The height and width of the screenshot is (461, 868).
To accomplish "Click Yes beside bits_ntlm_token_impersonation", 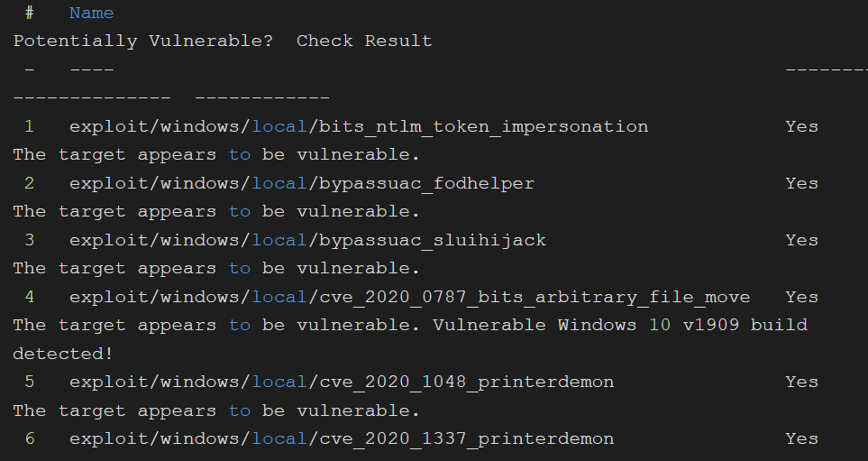I will [x=801, y=126].
